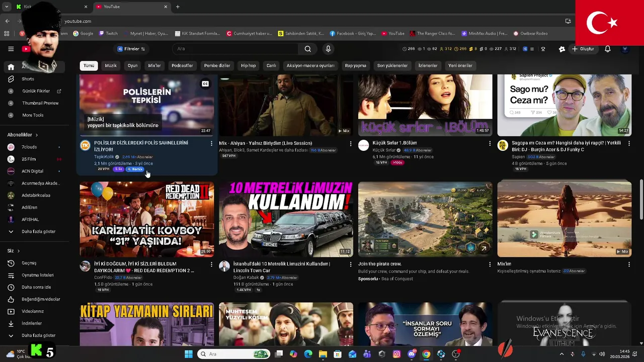
Task: Open more options for Ahiyan mix
Action: [351, 143]
